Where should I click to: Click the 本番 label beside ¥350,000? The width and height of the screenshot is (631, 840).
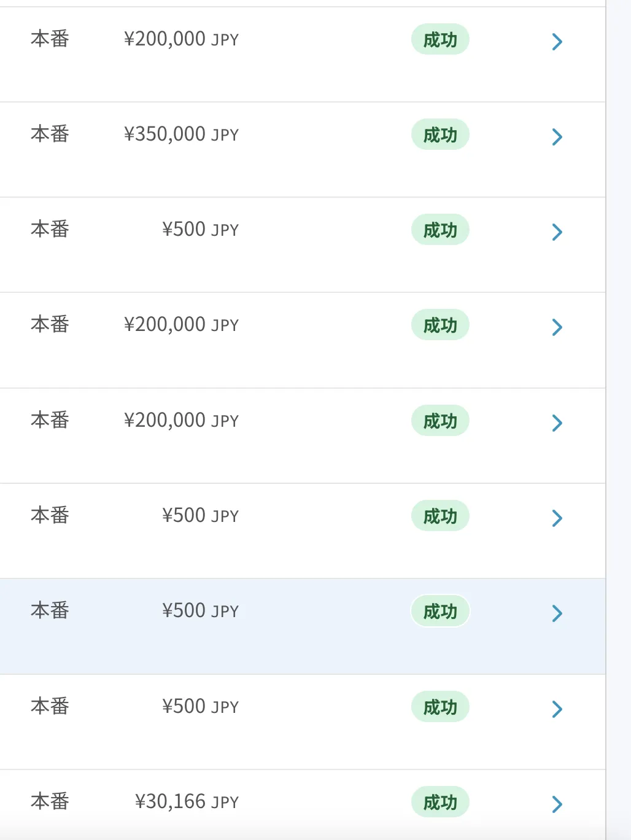[50, 134]
